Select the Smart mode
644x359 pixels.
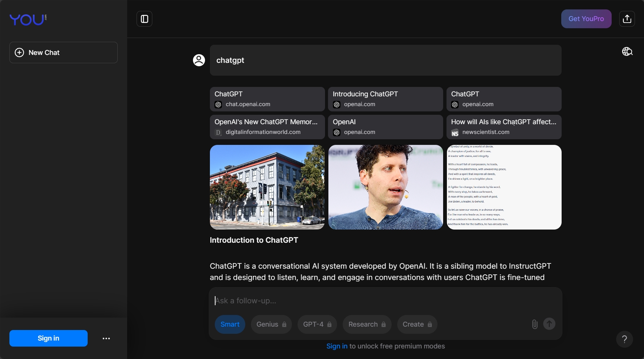[x=230, y=324]
